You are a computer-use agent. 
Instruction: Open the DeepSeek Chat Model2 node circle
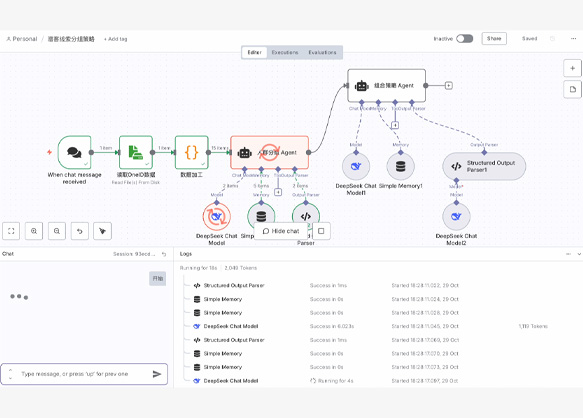(x=456, y=216)
